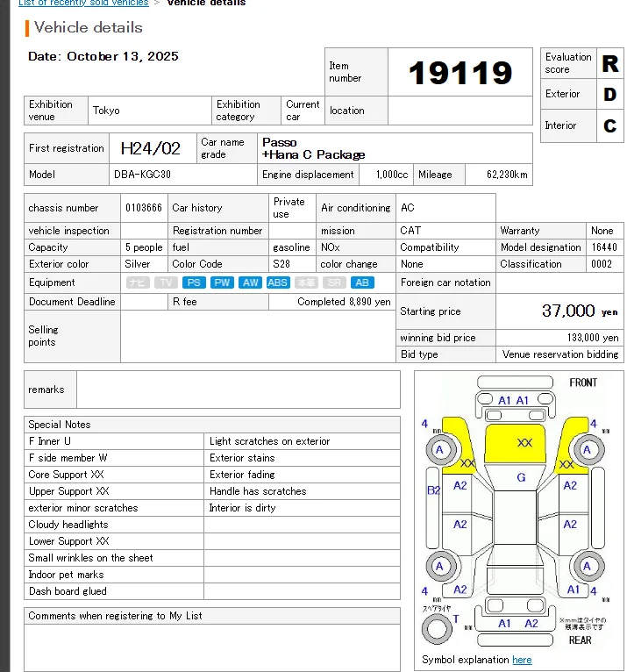Click the ABS equipment badge

pos(278,282)
